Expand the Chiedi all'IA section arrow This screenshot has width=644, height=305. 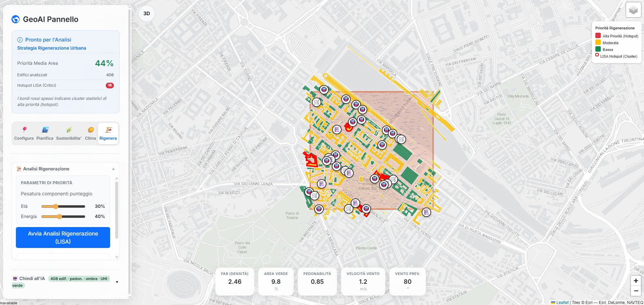point(117,282)
